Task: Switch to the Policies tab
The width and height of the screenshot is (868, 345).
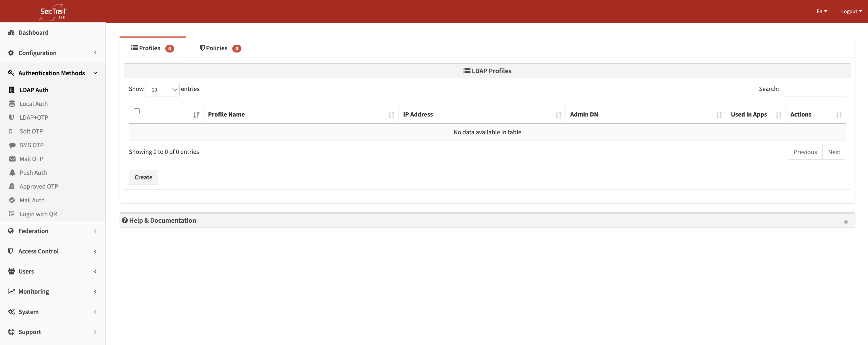Action: pyautogui.click(x=220, y=48)
